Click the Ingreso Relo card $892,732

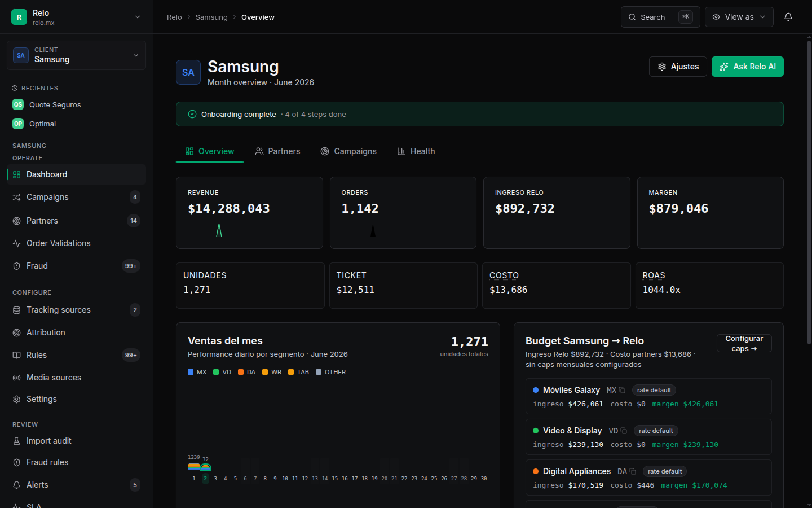(x=557, y=213)
